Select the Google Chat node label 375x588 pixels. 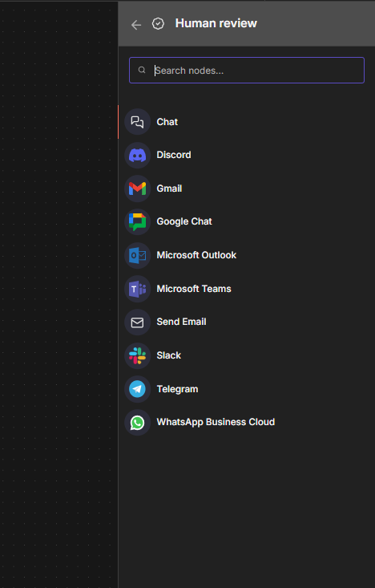[184, 221]
